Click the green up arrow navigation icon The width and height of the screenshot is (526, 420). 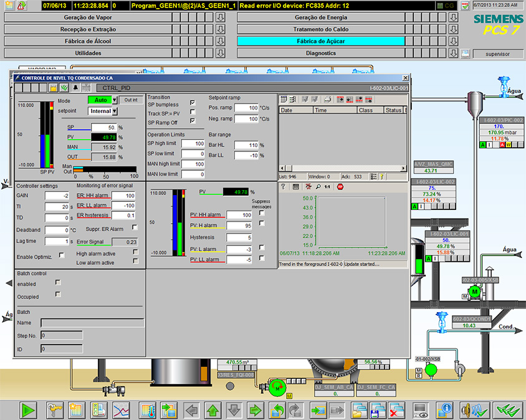click(213, 410)
